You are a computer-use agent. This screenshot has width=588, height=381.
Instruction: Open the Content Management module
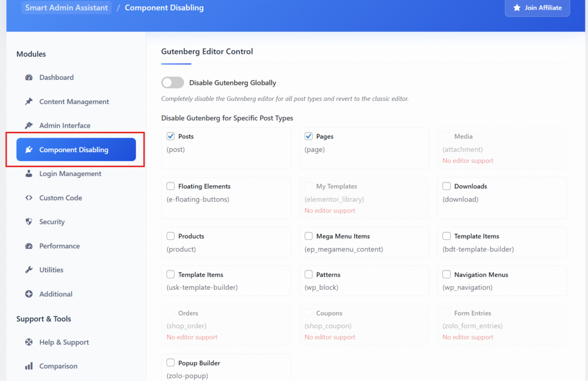(76, 102)
